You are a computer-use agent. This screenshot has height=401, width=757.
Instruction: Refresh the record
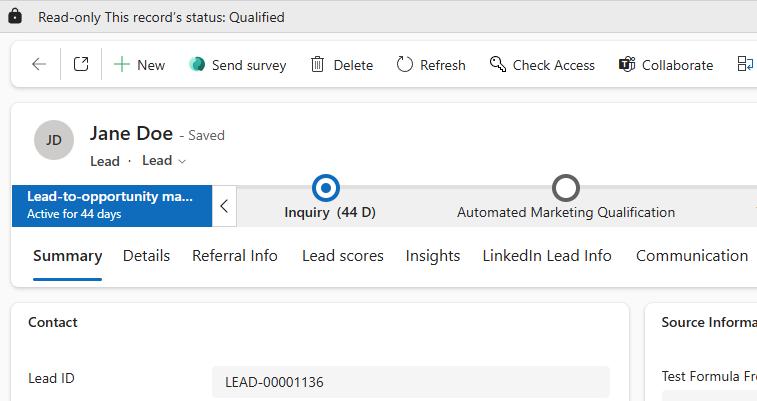pos(431,64)
